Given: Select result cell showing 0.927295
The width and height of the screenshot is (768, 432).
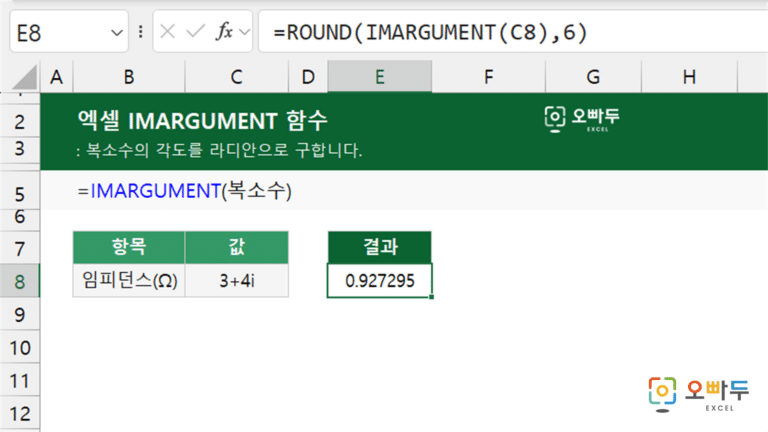Looking at the screenshot, I should click(x=380, y=281).
